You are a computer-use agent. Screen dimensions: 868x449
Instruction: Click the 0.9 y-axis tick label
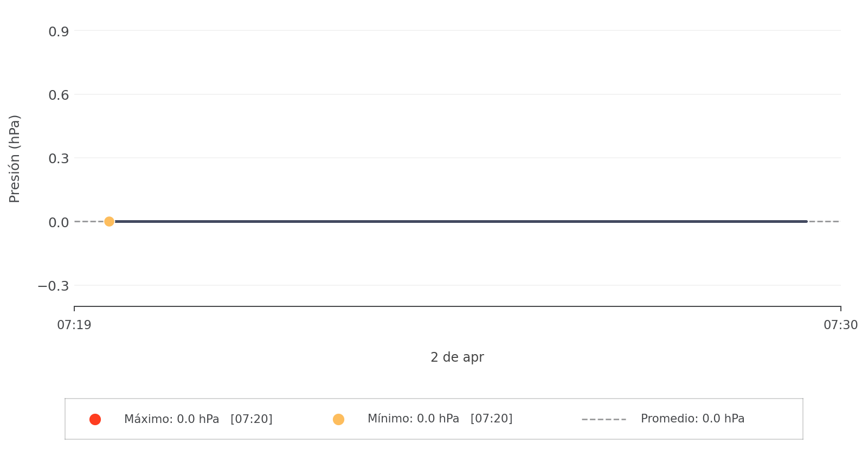coord(59,32)
